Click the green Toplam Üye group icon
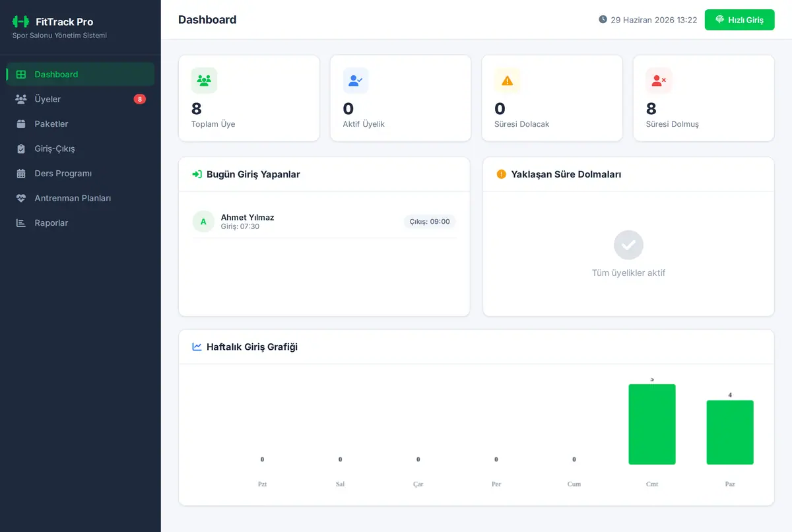The image size is (792, 532). (x=204, y=81)
